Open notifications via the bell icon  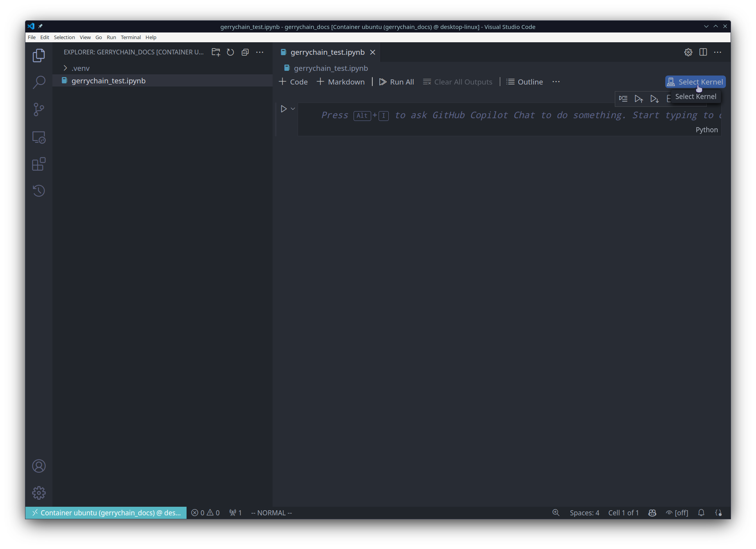(x=701, y=513)
